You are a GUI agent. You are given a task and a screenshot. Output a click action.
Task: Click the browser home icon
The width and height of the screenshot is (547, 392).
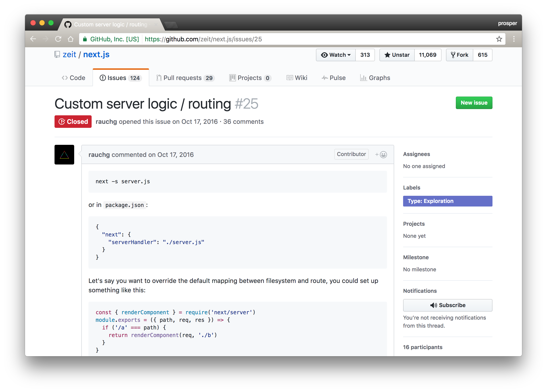pos(70,39)
